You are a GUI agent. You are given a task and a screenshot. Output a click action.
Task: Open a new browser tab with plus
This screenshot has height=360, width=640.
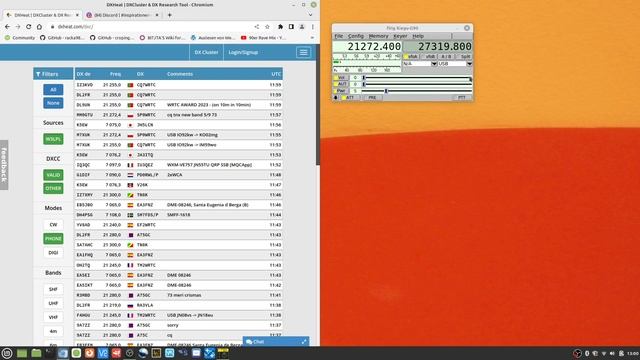coord(169,15)
